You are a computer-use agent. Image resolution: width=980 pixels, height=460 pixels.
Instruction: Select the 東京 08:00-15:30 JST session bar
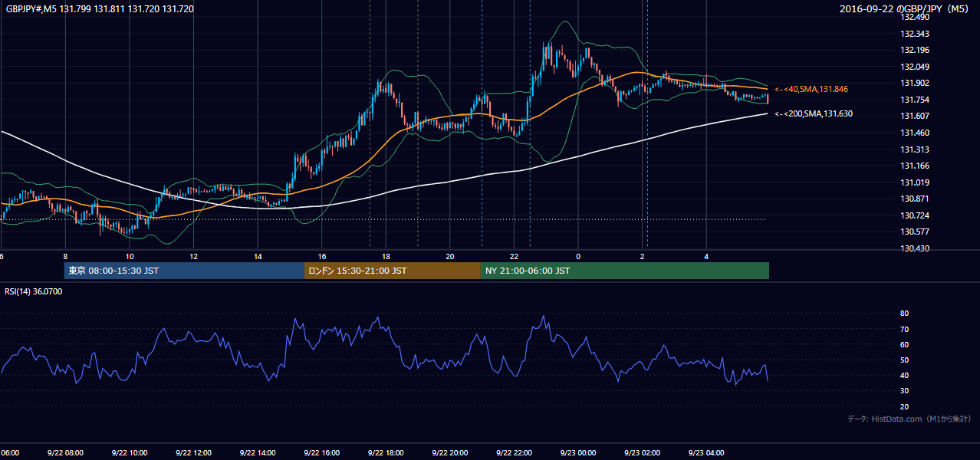coord(184,271)
